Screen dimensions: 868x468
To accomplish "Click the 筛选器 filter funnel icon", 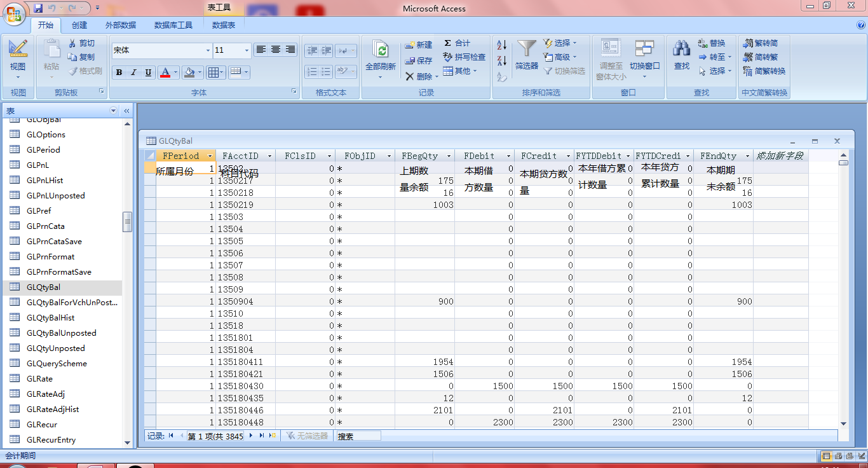I will [526, 48].
